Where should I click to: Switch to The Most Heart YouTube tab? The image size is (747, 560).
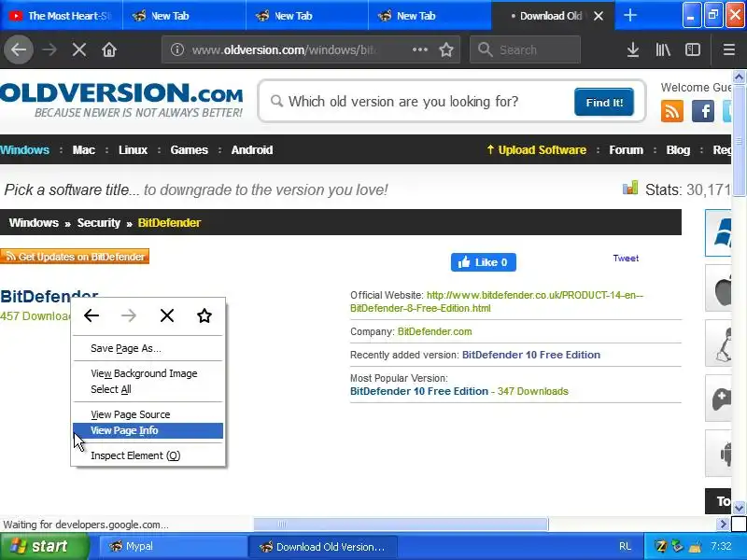coord(62,16)
